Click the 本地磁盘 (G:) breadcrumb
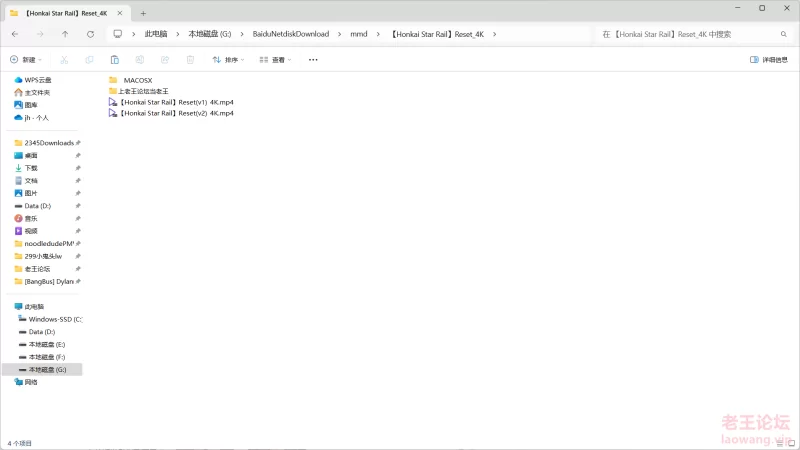This screenshot has width=800, height=450. pos(210,34)
